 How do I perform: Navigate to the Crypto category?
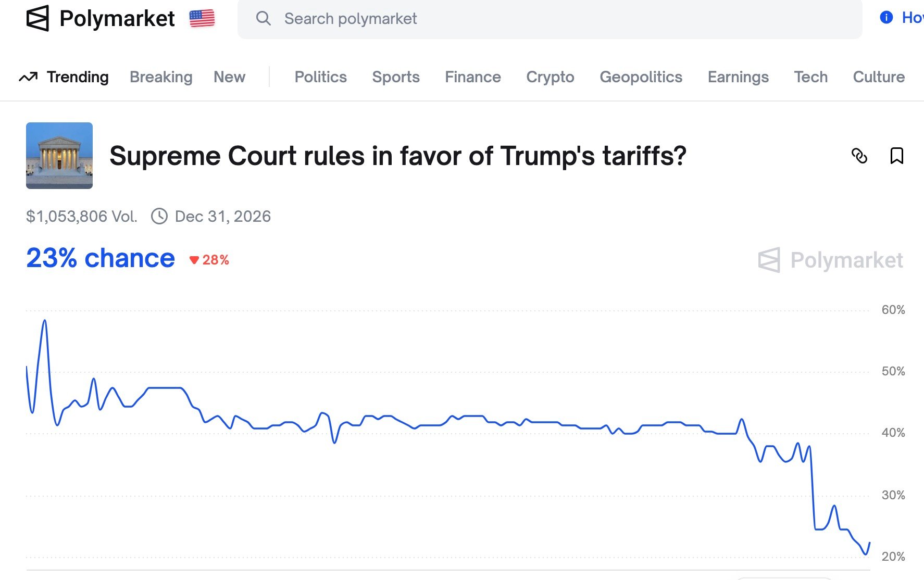(550, 77)
